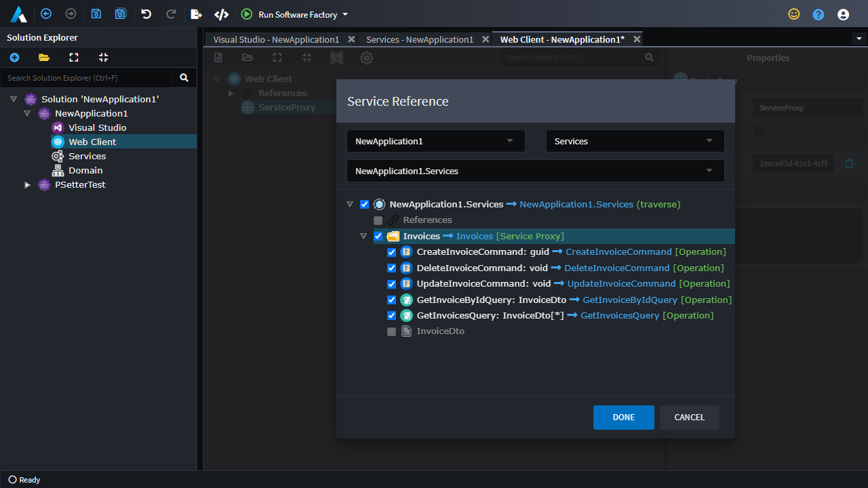The image size is (868, 488).
Task: Open Run Software Factory dropdown arrow
Action: pos(344,14)
